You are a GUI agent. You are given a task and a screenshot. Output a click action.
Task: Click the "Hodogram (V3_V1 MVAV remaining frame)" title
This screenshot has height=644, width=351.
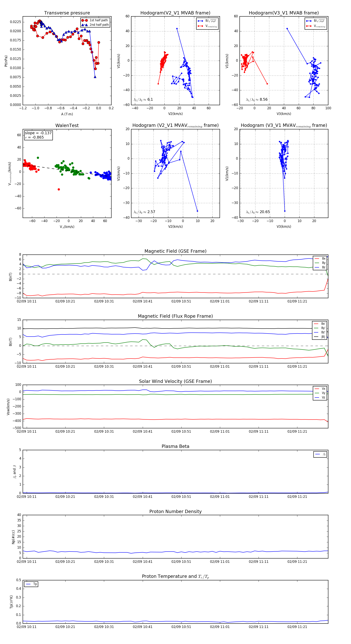click(284, 125)
